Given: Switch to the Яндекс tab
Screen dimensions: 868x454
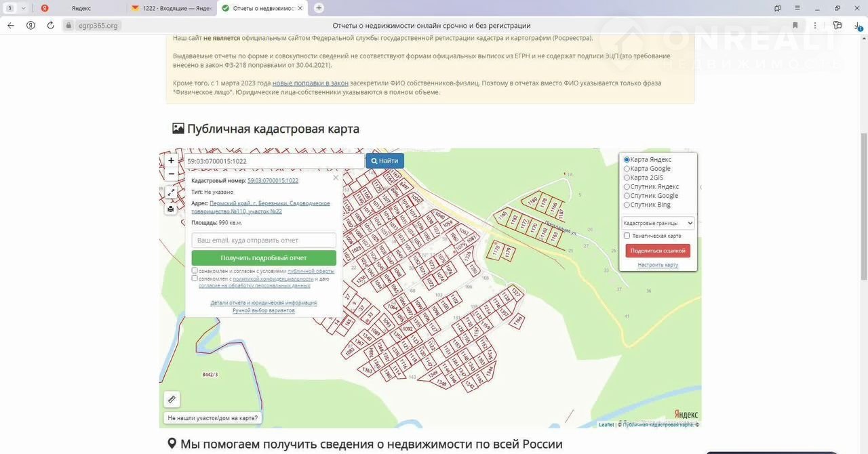Looking at the screenshot, I should coord(80,8).
